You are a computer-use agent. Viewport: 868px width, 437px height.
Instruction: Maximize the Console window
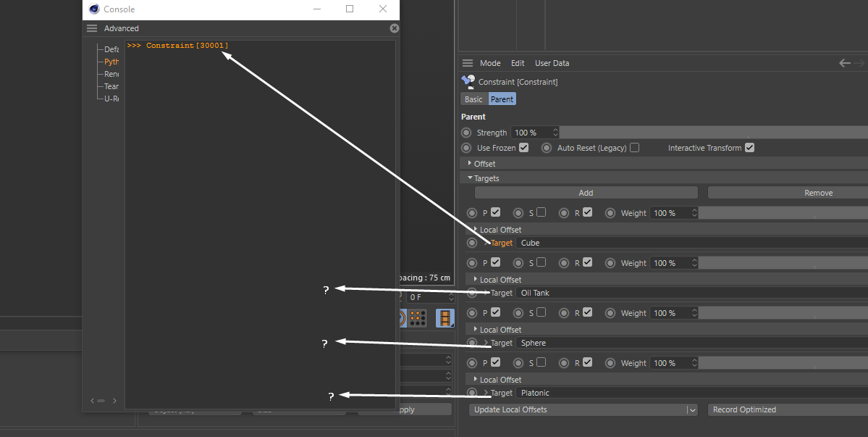click(350, 9)
